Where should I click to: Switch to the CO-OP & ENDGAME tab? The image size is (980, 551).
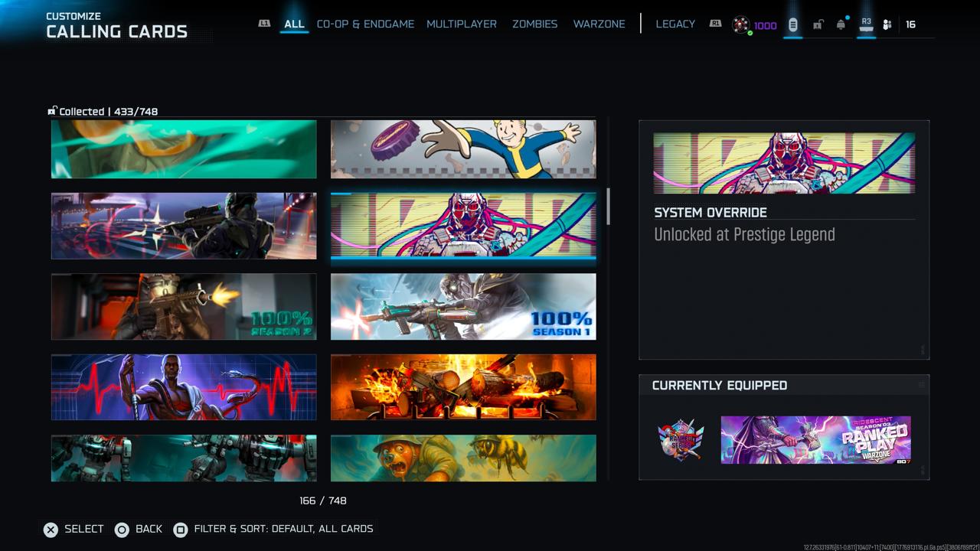pyautogui.click(x=365, y=24)
